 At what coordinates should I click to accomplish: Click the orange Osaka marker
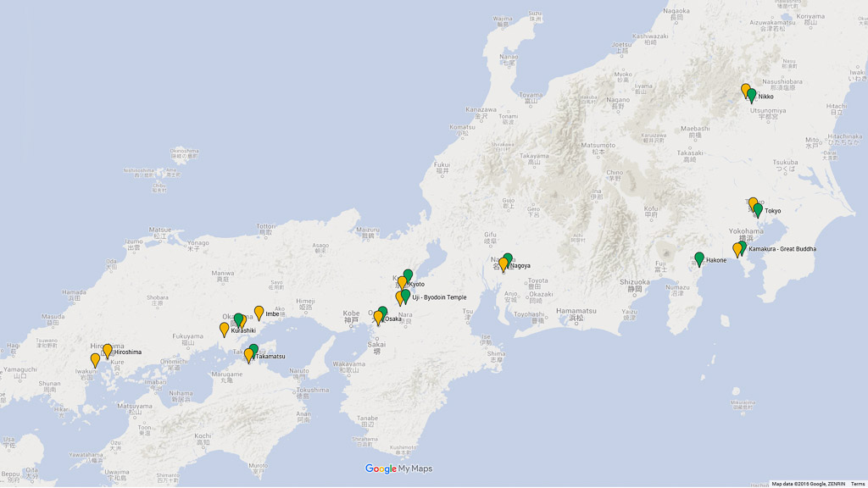pos(379,318)
